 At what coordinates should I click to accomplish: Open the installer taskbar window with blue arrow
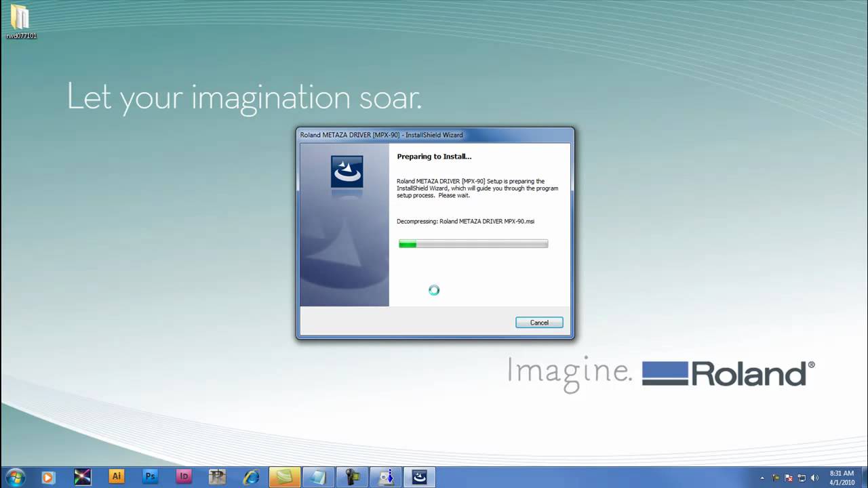[x=387, y=477]
